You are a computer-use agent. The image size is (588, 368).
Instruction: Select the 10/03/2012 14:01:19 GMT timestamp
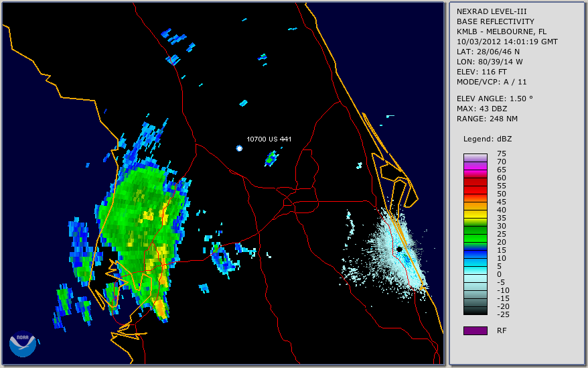tap(507, 42)
